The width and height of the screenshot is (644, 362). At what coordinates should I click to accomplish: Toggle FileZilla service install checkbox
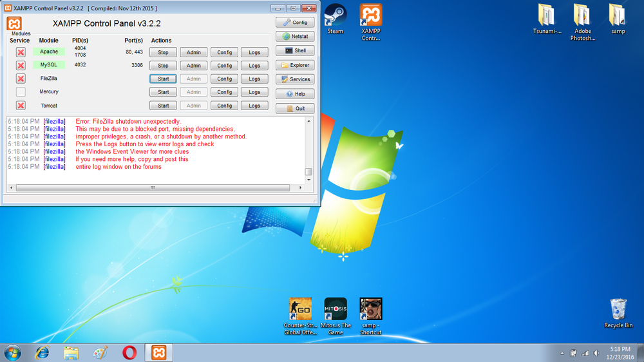21,79
